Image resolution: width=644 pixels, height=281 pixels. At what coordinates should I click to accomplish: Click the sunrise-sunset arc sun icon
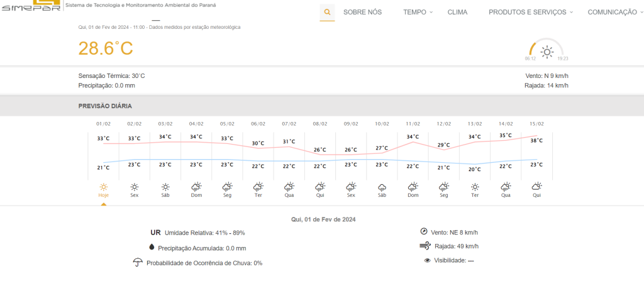(547, 52)
